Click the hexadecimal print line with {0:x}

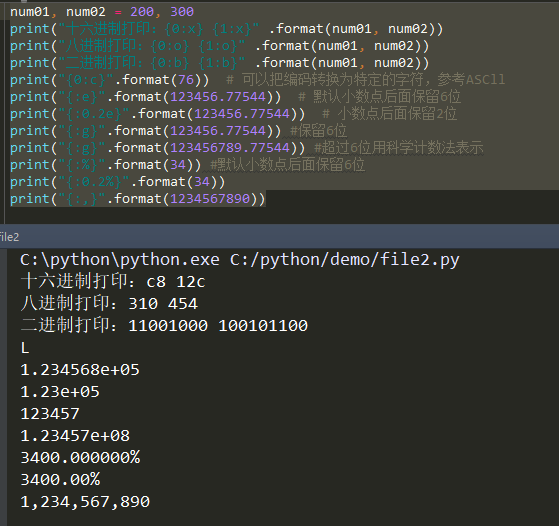click(226, 29)
